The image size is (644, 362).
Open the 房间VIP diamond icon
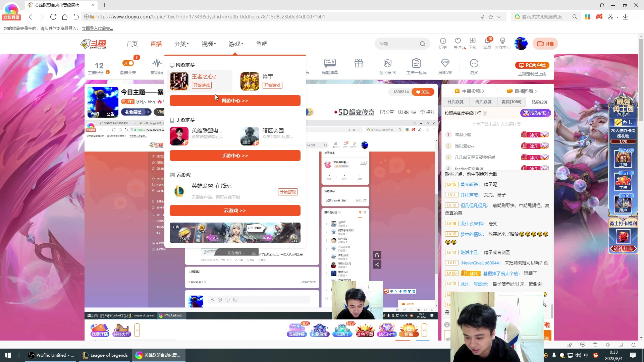pos(445,66)
